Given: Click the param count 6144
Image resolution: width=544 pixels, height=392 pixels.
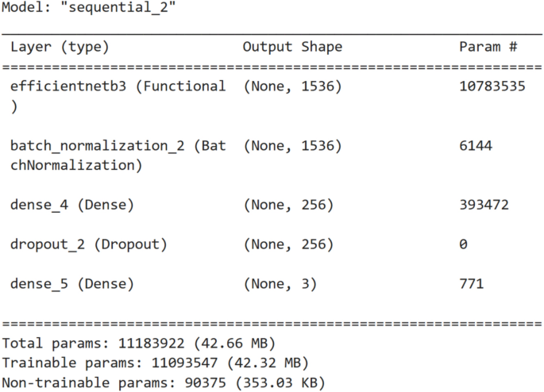Looking at the screenshot, I should [x=476, y=146].
